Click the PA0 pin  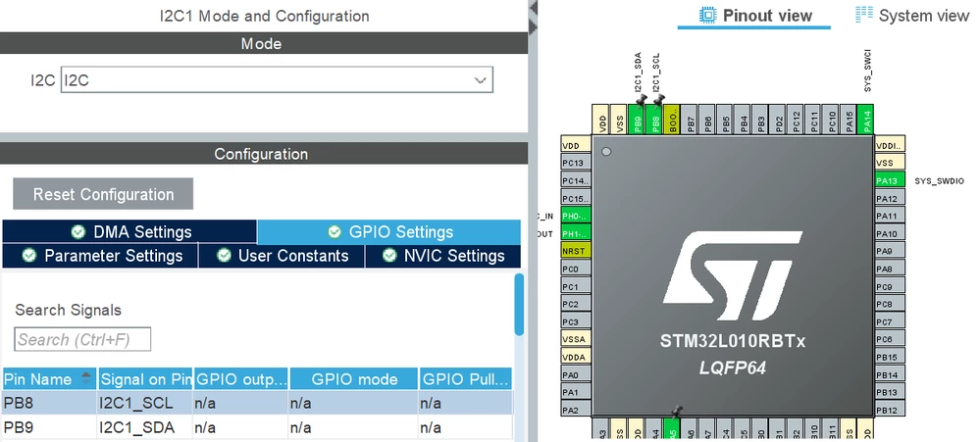(x=576, y=374)
